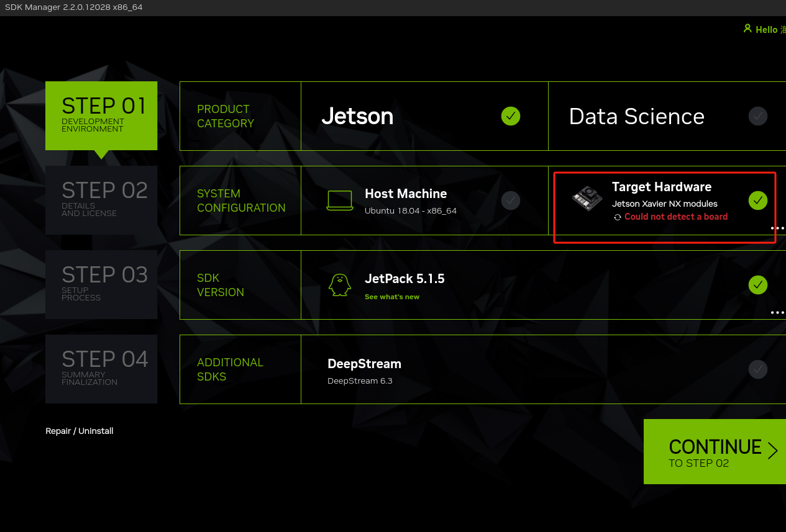Click the Jetson board image in Target Hardware
The height and width of the screenshot is (532, 786).
pyautogui.click(x=587, y=198)
